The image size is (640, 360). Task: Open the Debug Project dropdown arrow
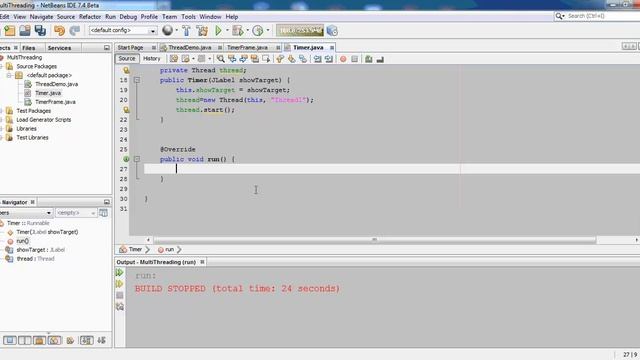248,30
